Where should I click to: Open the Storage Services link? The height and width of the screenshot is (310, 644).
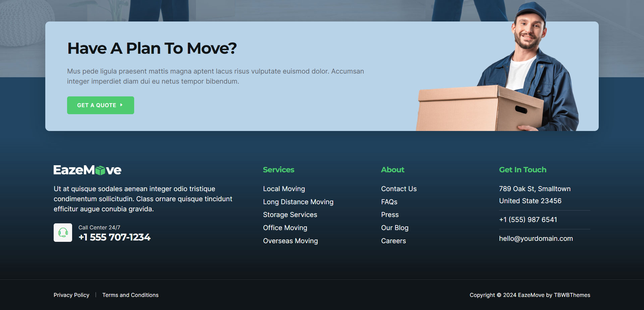290,215
